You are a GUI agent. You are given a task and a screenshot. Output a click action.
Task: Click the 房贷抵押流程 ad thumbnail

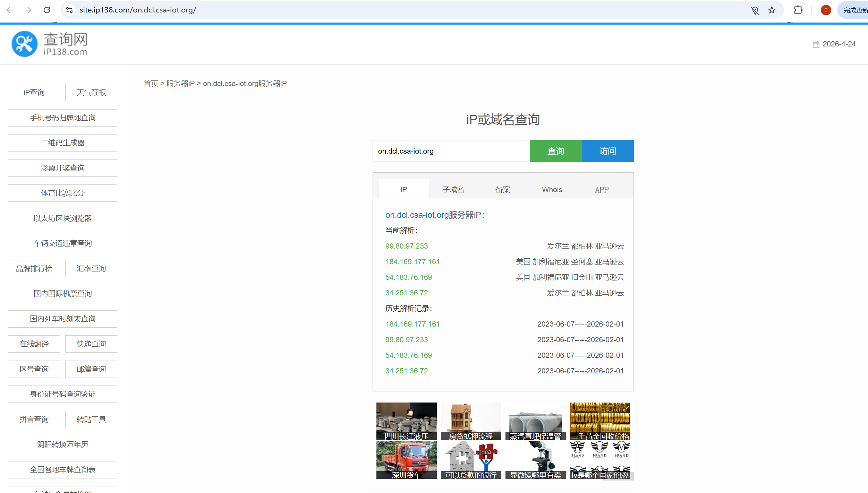pyautogui.click(x=471, y=421)
